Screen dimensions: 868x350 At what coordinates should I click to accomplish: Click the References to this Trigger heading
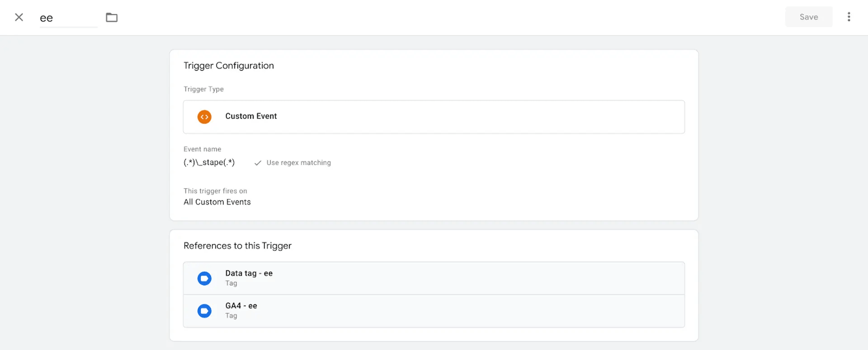[237, 246]
